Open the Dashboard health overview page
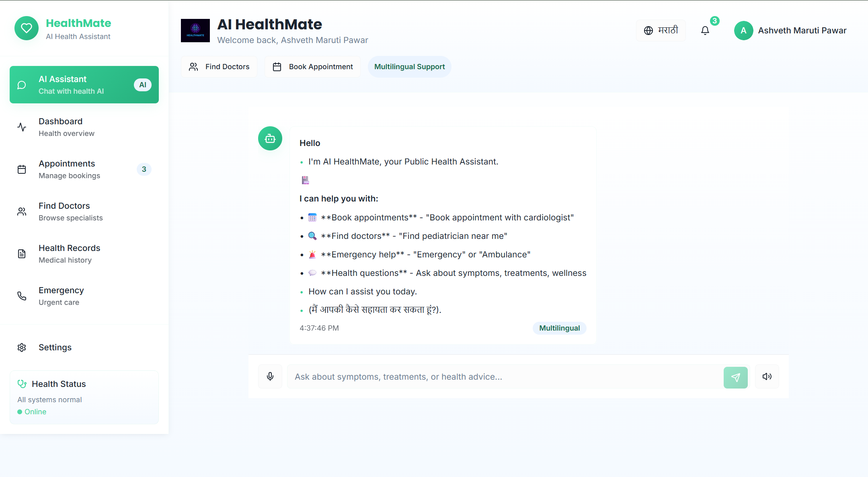The image size is (868, 477). coord(84,127)
